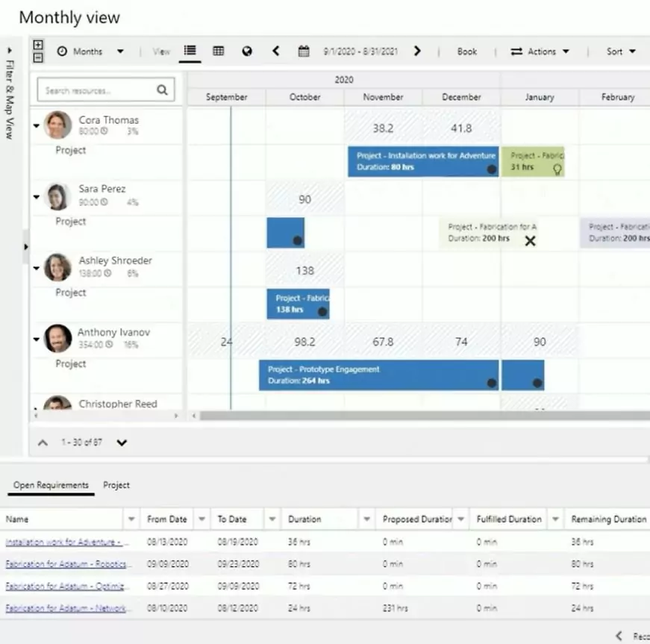Go to next date range arrow

click(x=417, y=51)
